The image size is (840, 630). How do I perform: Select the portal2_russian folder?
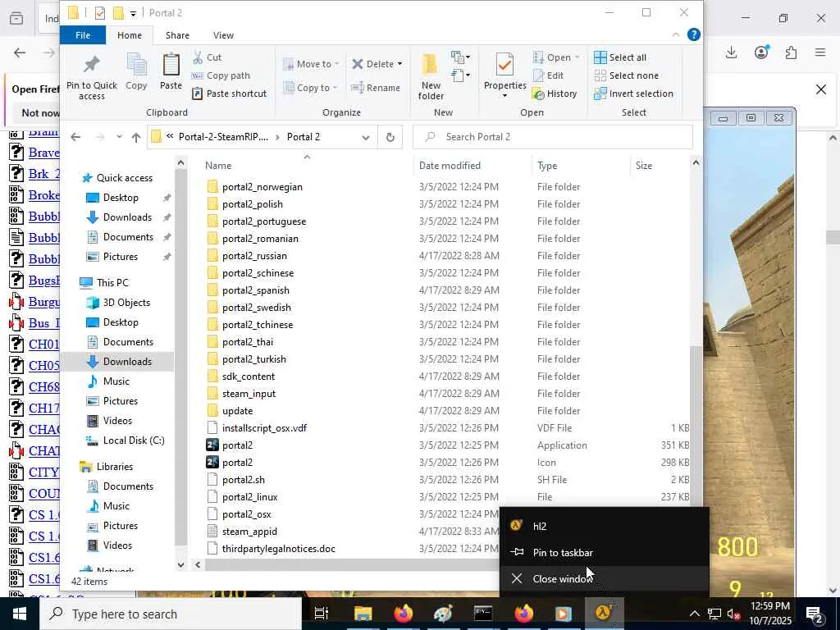(x=254, y=256)
